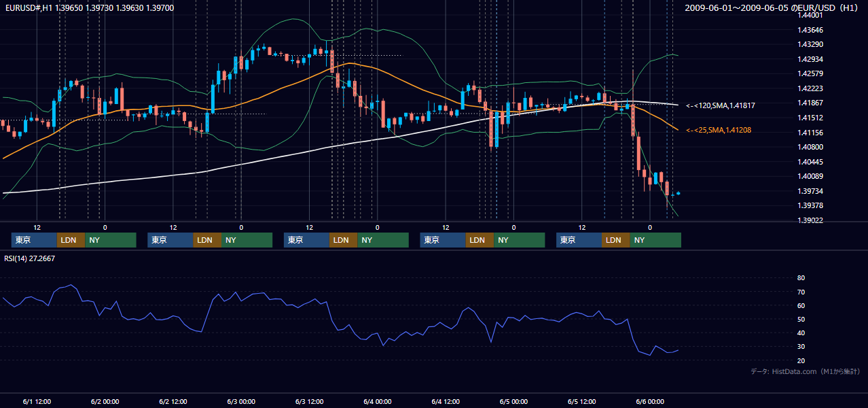Select the 6/3 00:00 date label

(x=241, y=402)
